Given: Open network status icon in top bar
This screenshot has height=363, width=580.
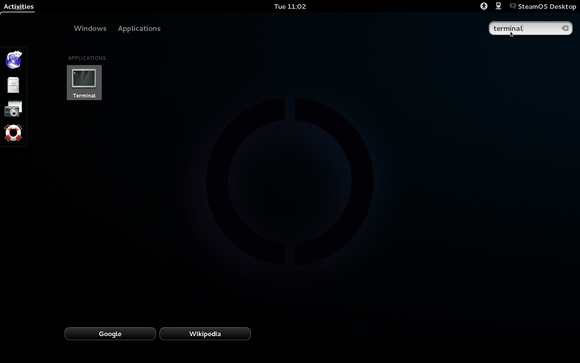Looking at the screenshot, I should (498, 6).
